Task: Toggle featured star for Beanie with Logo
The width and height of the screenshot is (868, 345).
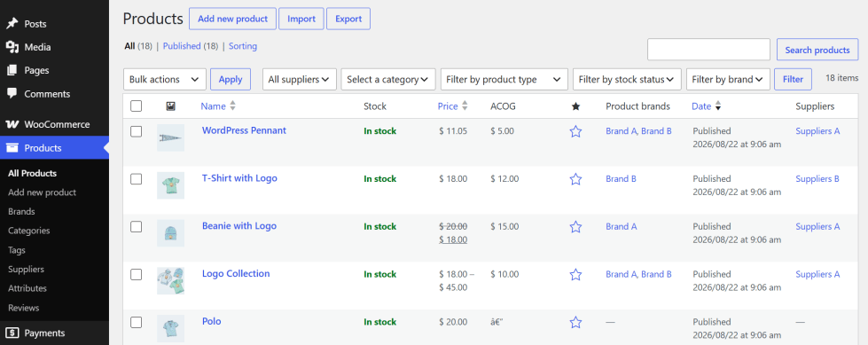Action: (575, 226)
